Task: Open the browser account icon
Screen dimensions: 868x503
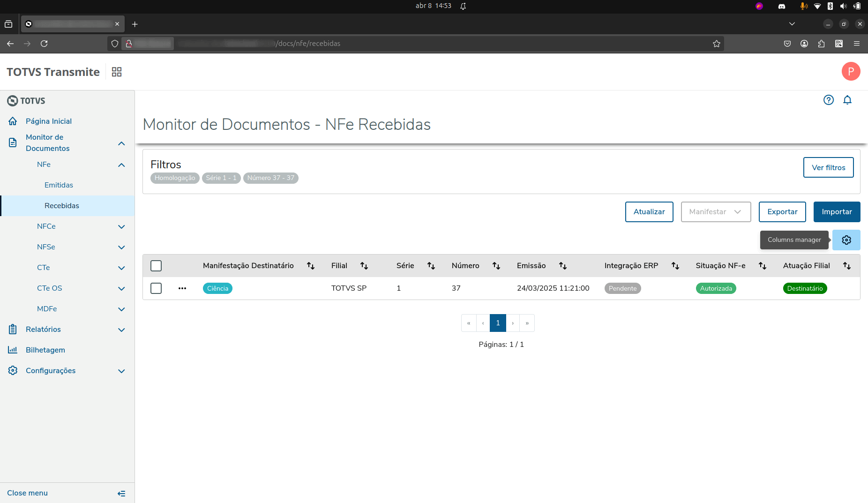Action: (804, 44)
